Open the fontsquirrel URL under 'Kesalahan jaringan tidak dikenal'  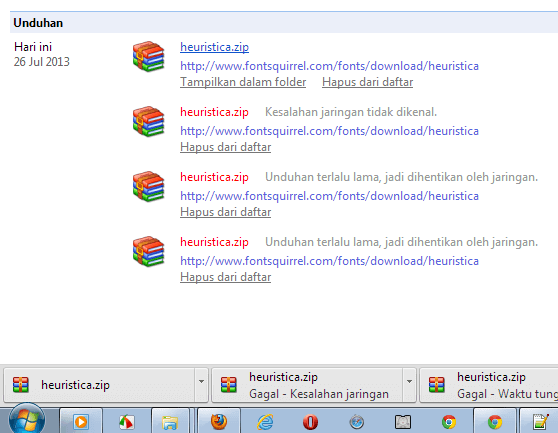click(329, 131)
